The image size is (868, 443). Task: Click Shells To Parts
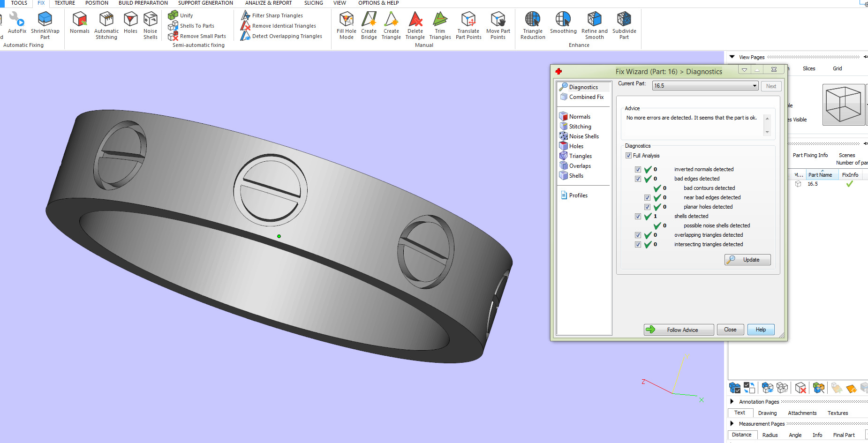point(191,26)
